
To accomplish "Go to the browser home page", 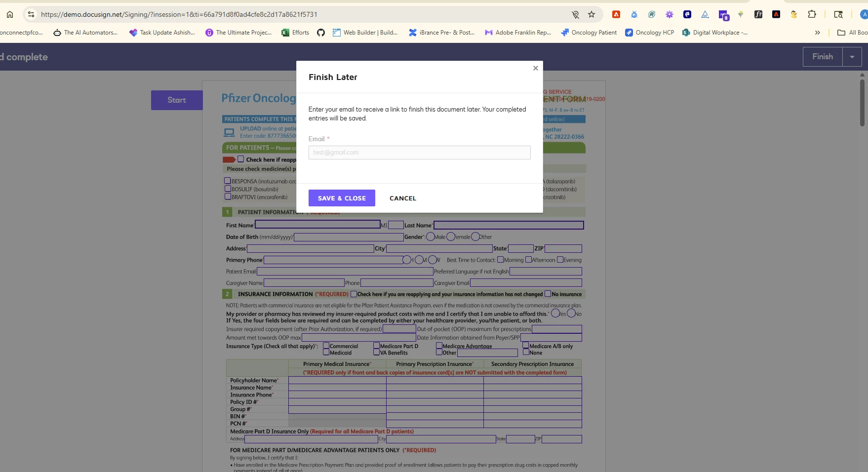I will tap(10, 14).
